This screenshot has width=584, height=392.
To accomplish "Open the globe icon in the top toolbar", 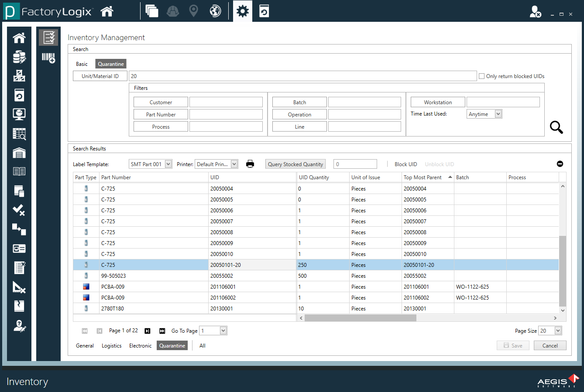I will [214, 11].
